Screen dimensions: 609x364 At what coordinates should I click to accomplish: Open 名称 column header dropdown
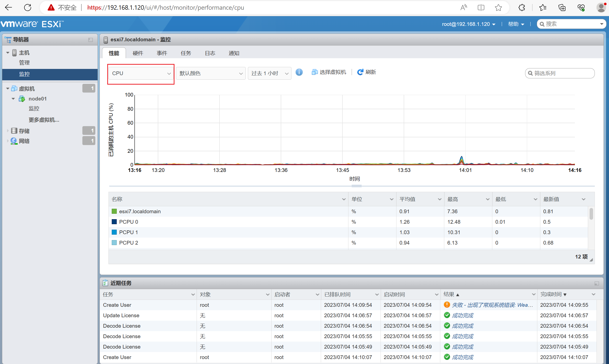(344, 199)
